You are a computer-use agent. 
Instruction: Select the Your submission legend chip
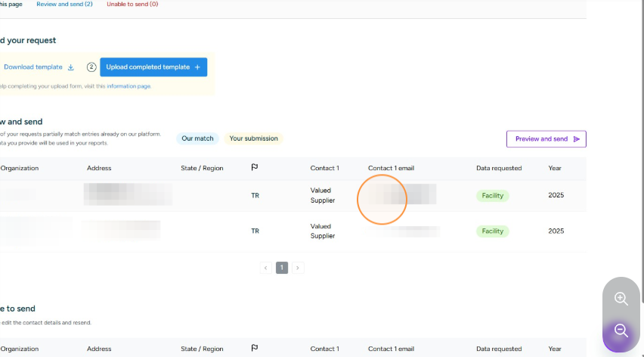pyautogui.click(x=253, y=138)
